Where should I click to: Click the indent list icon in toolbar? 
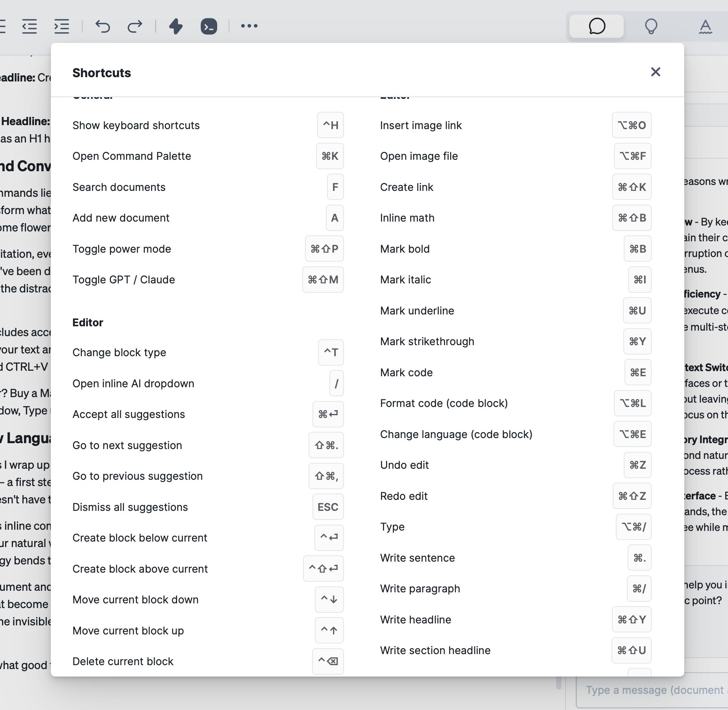coord(62,26)
